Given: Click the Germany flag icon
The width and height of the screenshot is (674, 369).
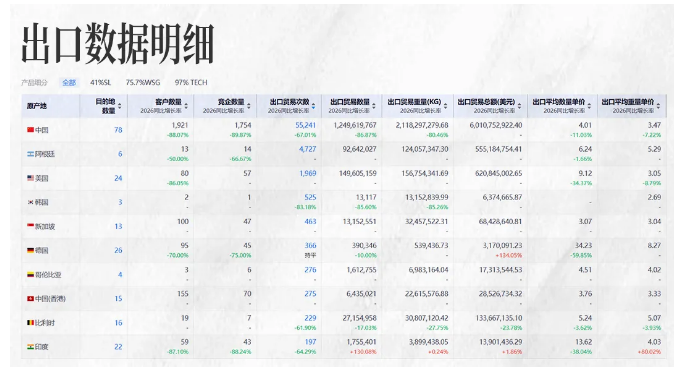Looking at the screenshot, I should tap(31, 250).
